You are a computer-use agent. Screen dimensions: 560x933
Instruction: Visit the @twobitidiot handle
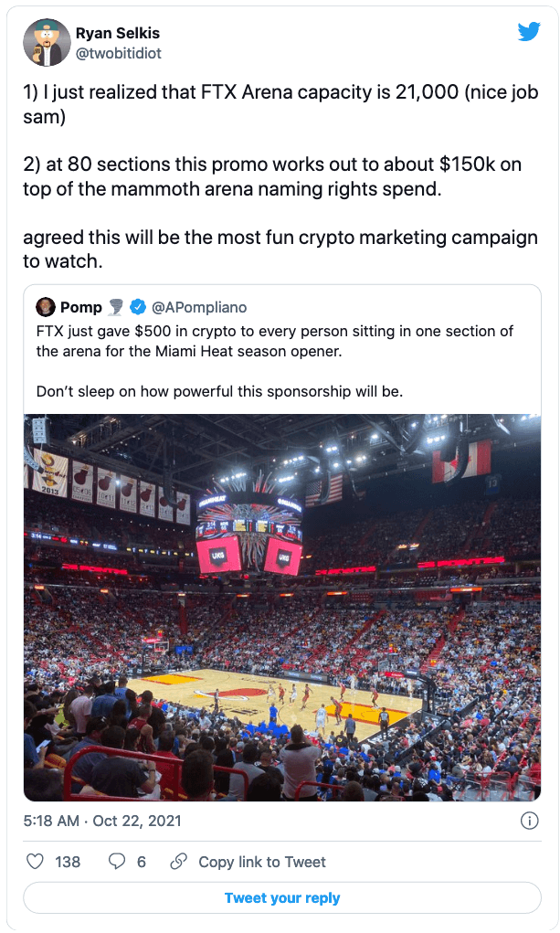click(119, 53)
